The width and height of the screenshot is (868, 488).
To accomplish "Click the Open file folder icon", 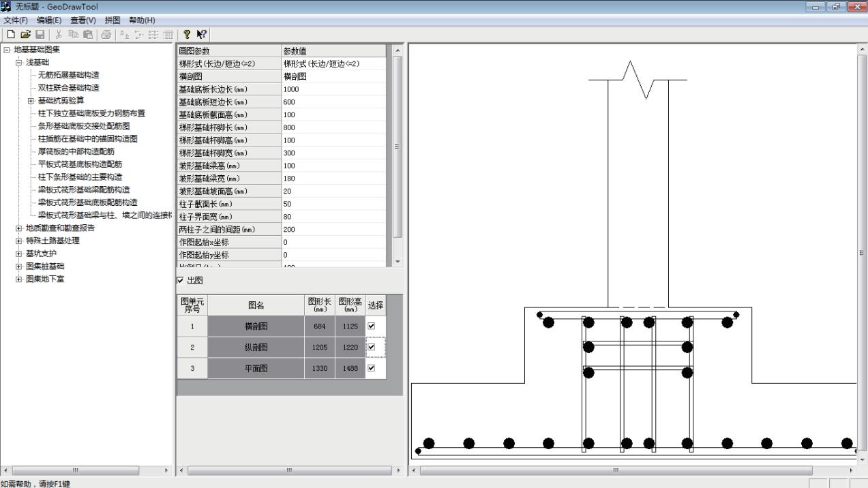I will click(x=25, y=34).
